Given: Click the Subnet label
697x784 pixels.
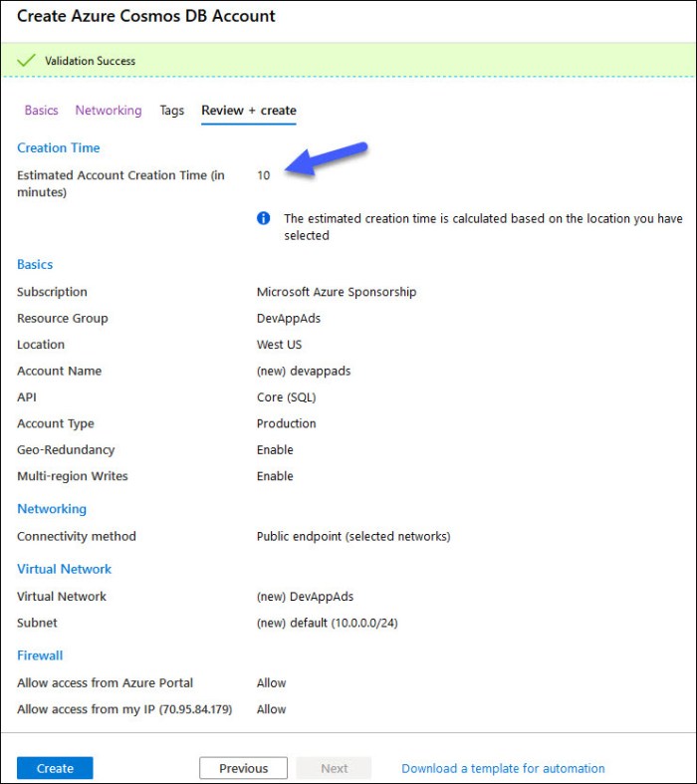Looking at the screenshot, I should pyautogui.click(x=37, y=623).
